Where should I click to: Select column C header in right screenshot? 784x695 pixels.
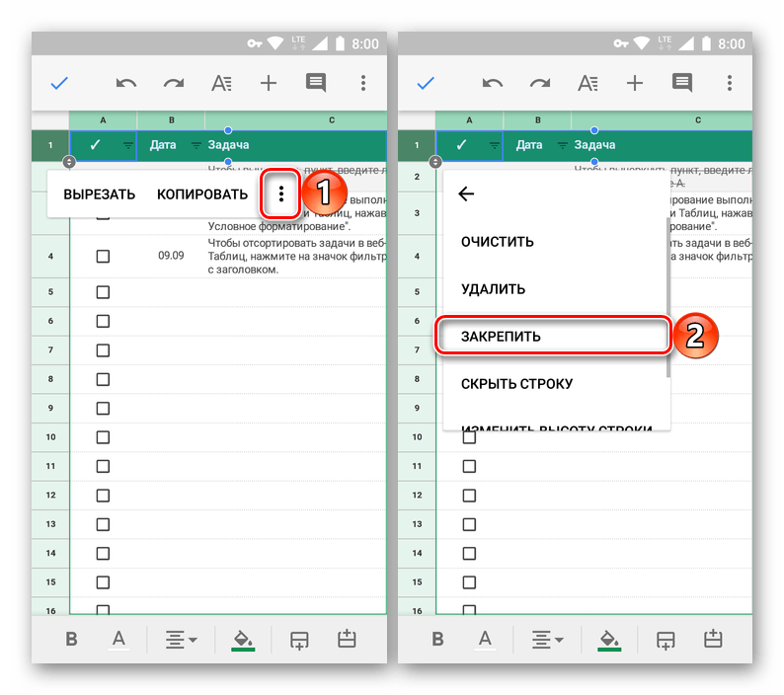click(x=662, y=120)
